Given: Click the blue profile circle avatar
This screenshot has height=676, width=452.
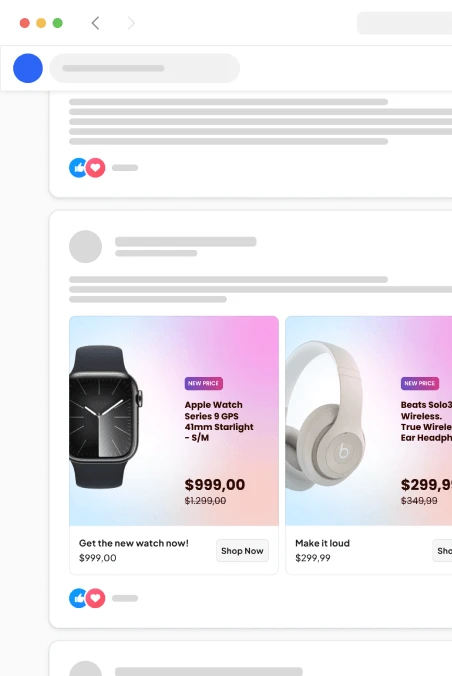Looking at the screenshot, I should 28,68.
